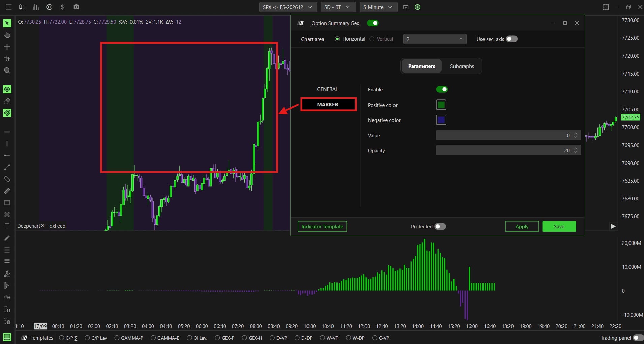Select the eraser tool
The height and width of the screenshot is (344, 644).
7,101
